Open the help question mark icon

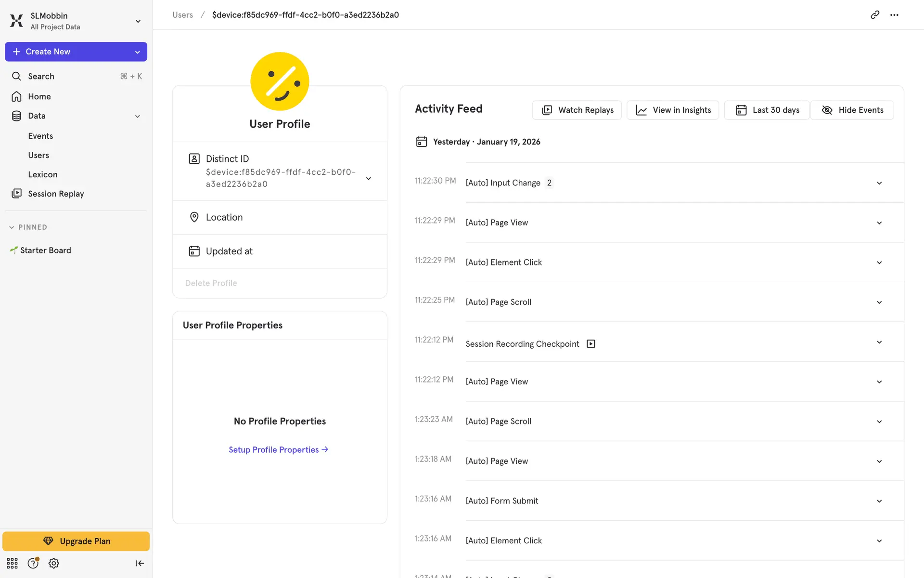click(x=33, y=563)
